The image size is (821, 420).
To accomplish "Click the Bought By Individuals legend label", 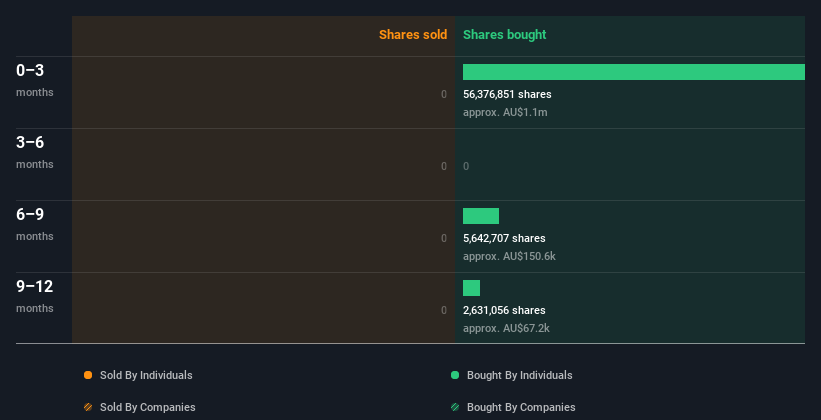I will pyautogui.click(x=519, y=375).
